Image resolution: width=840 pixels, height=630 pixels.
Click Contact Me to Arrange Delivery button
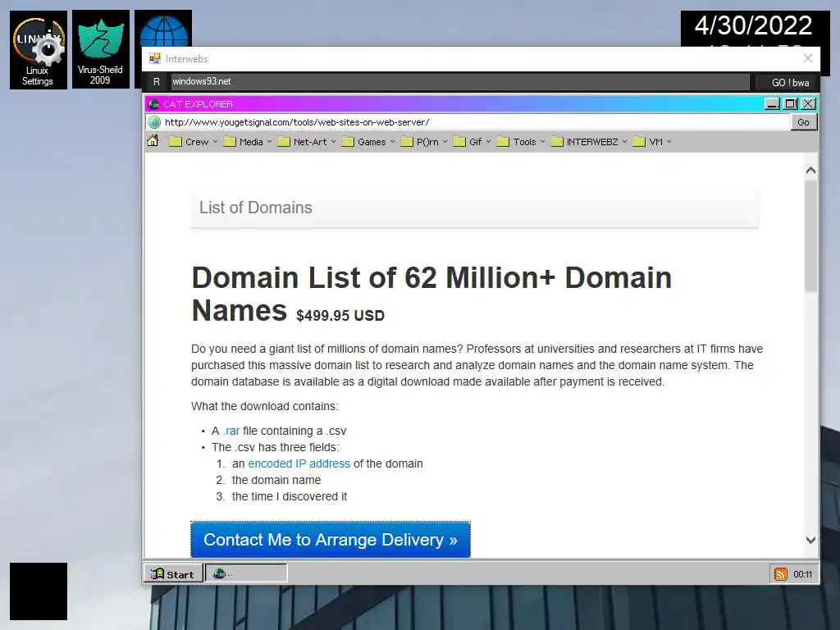click(x=331, y=540)
